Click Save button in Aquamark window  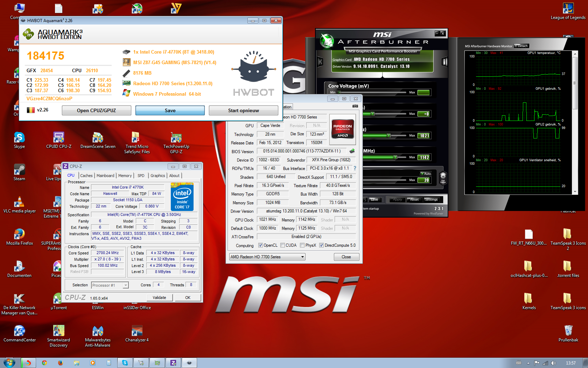point(170,110)
